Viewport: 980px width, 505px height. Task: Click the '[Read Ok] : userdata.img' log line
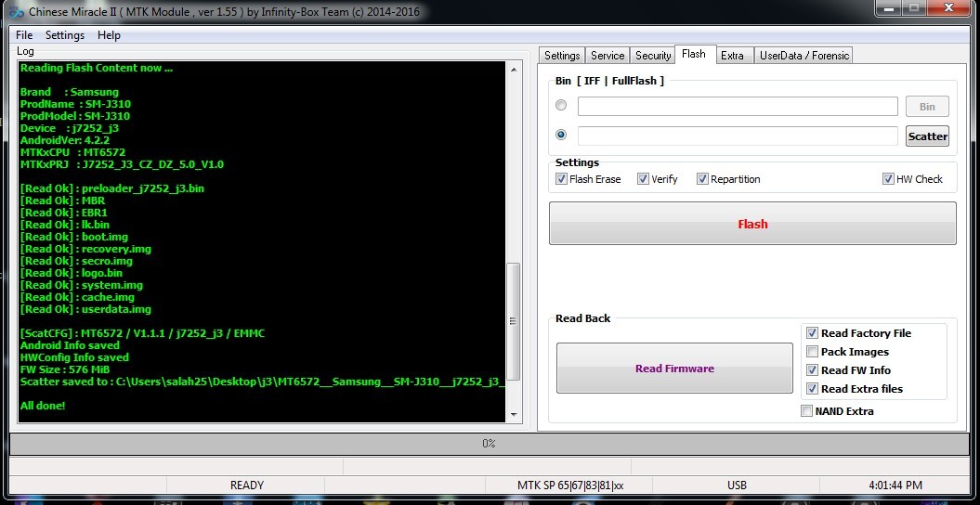85,310
